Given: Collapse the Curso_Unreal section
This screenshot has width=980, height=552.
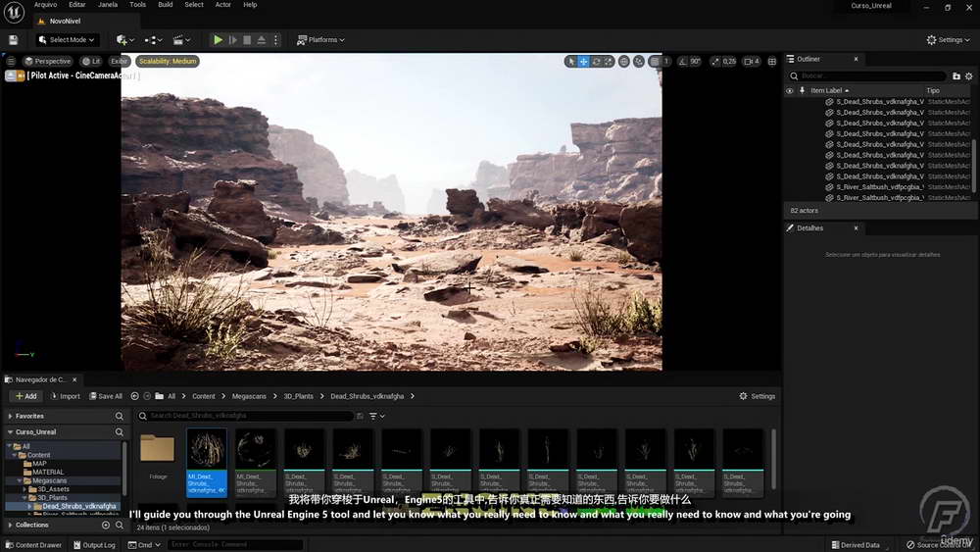Looking at the screenshot, I should tap(10, 432).
